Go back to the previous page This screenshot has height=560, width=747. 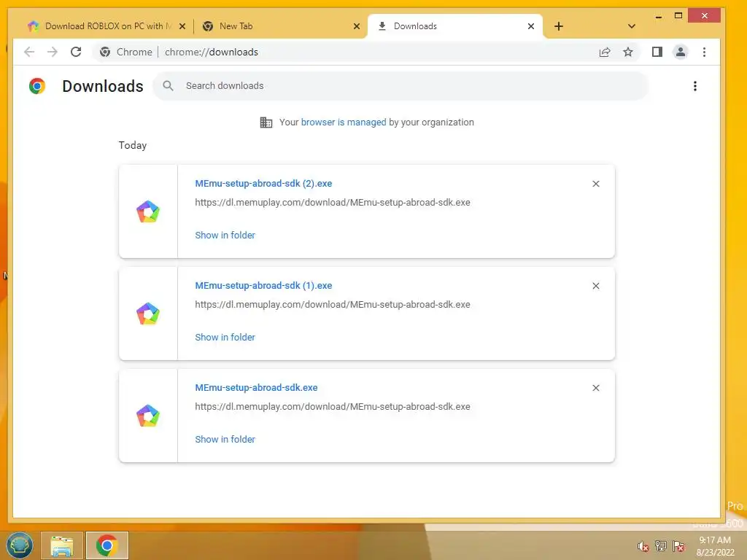coord(29,52)
